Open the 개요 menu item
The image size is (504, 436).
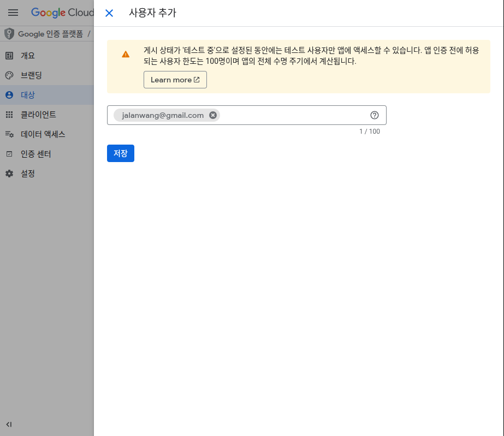coord(27,56)
